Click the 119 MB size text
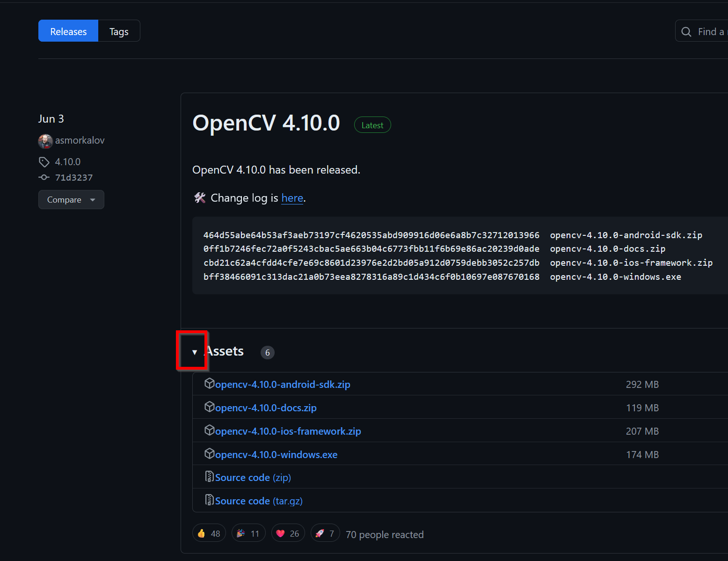728x561 pixels. [x=642, y=408]
